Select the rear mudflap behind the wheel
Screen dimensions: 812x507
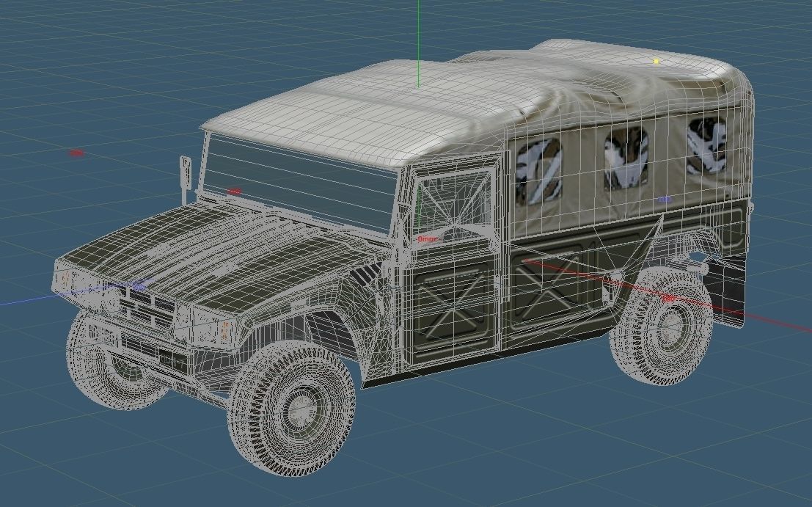pyautogui.click(x=728, y=290)
